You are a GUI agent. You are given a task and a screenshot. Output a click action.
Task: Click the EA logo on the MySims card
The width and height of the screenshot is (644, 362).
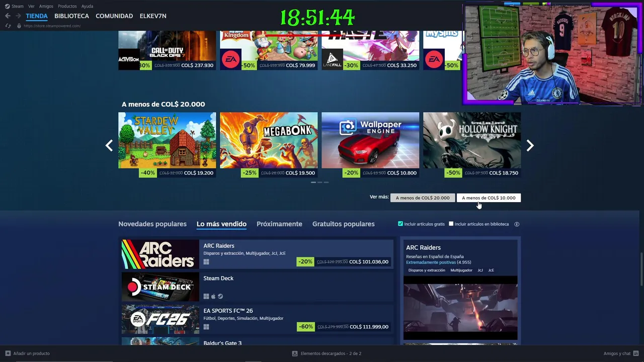tap(434, 59)
